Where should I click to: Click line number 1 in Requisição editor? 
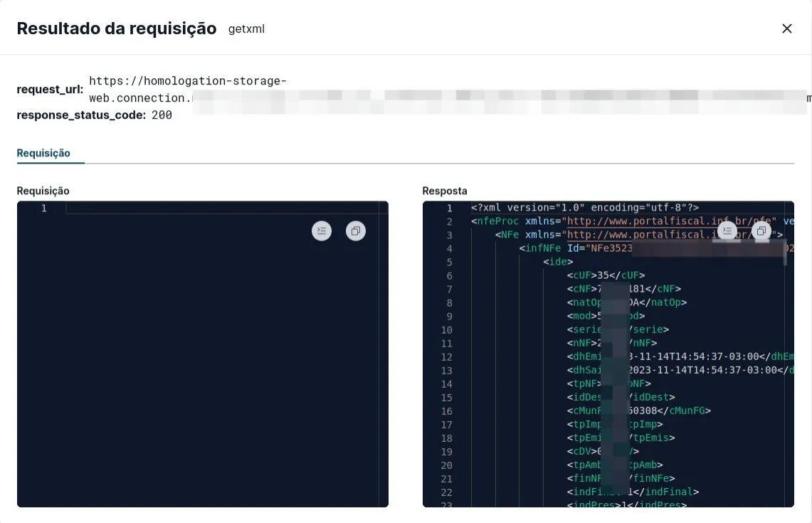pos(44,208)
